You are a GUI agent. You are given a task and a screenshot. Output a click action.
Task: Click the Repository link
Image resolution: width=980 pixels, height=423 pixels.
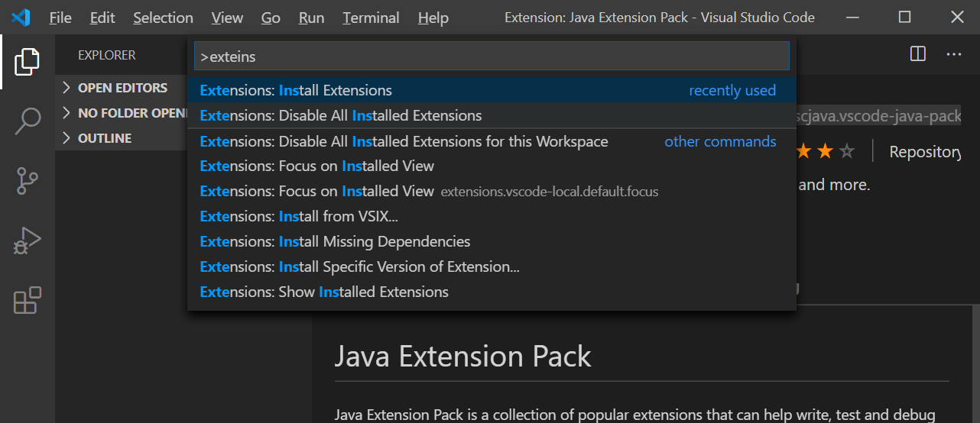pos(925,152)
